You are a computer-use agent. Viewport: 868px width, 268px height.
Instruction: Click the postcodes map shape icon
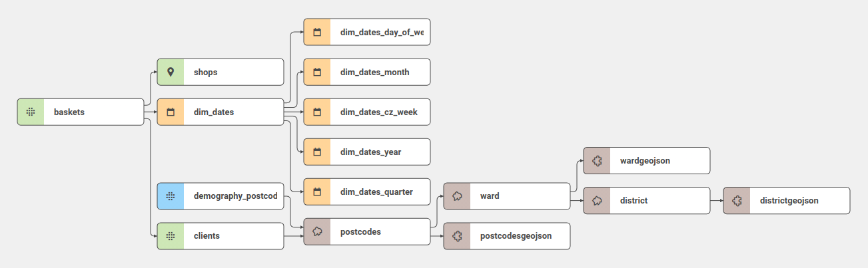pyautogui.click(x=317, y=231)
